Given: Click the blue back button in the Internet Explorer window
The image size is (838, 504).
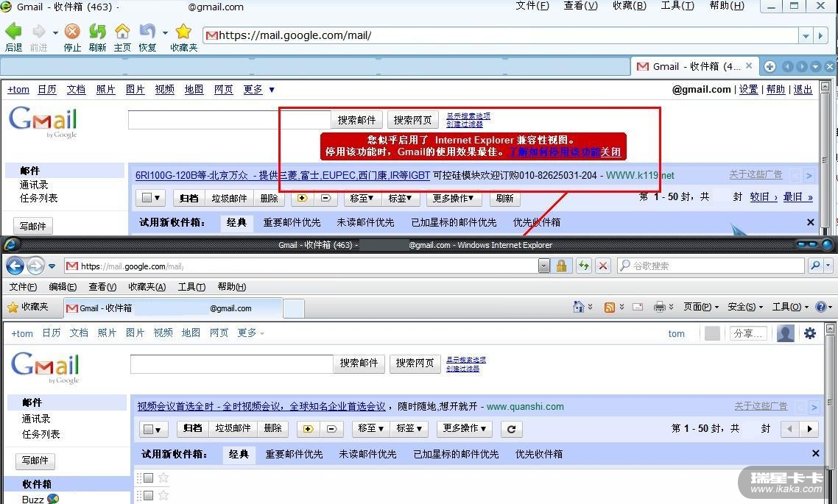Looking at the screenshot, I should (15, 266).
